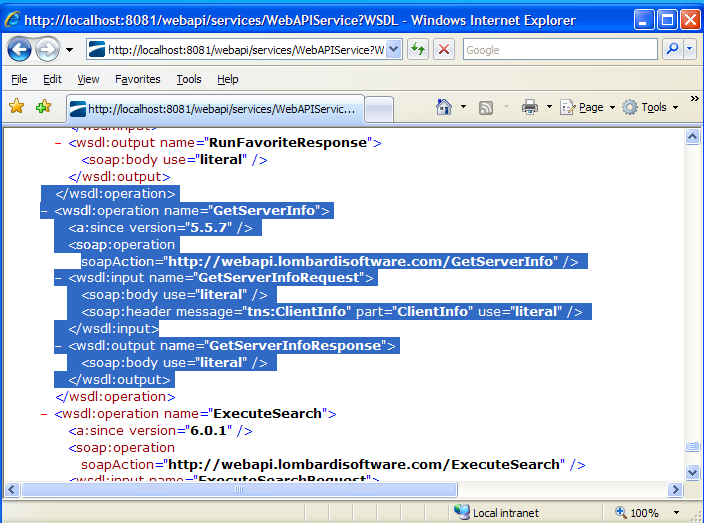Expand the Print options dropdown arrow
This screenshot has width=704, height=523.
[x=549, y=107]
